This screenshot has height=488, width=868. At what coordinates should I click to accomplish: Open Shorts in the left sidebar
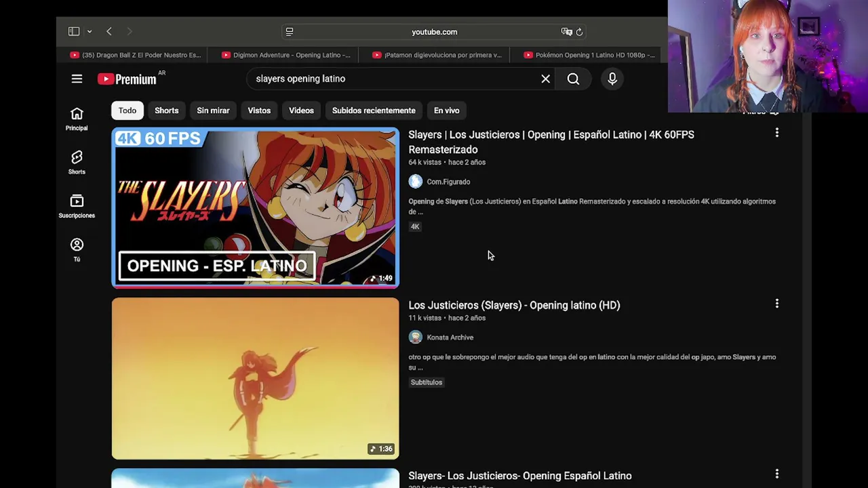77,163
